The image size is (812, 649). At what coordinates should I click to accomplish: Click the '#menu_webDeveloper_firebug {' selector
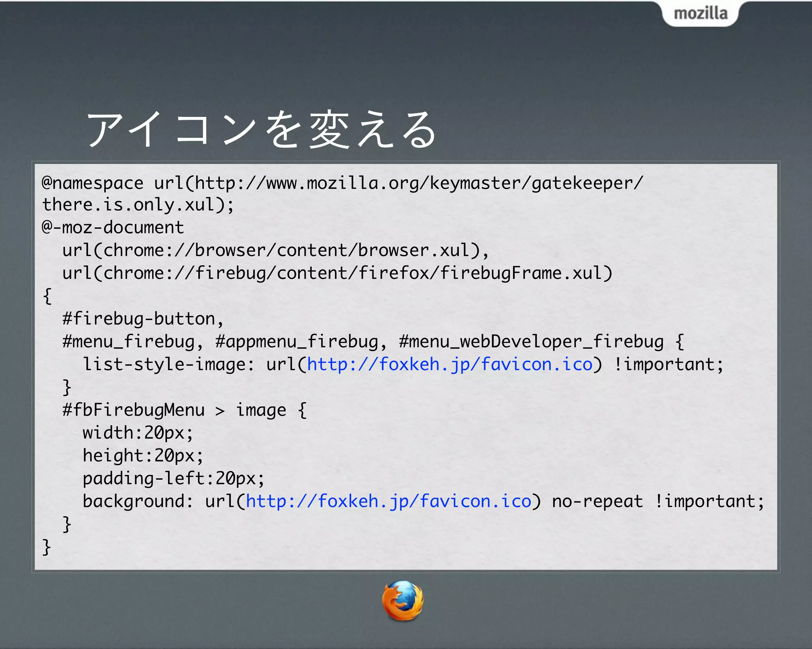click(x=542, y=342)
